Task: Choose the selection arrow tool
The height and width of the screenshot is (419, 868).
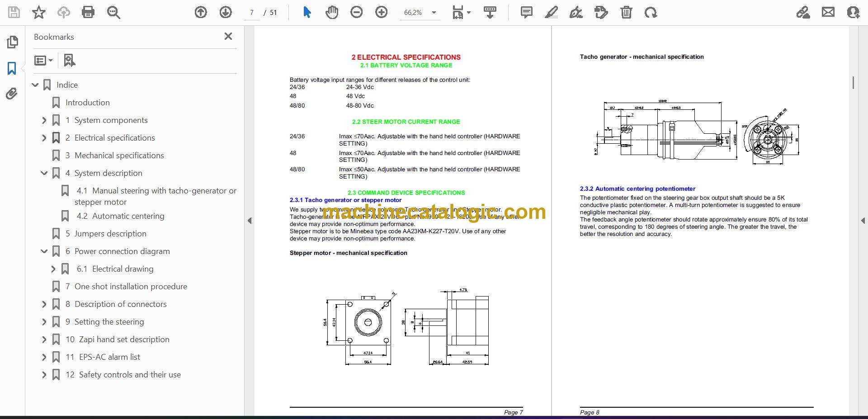Action: pyautogui.click(x=307, y=12)
